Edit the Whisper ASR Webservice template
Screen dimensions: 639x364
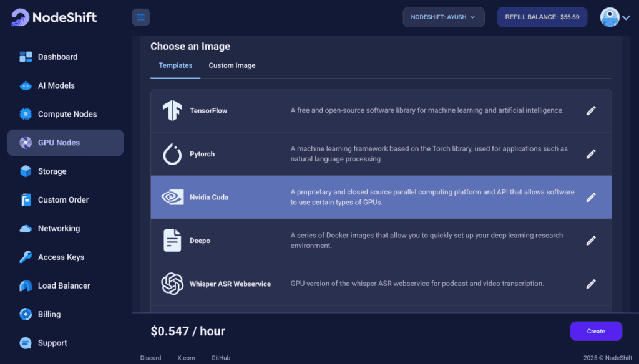pos(590,284)
